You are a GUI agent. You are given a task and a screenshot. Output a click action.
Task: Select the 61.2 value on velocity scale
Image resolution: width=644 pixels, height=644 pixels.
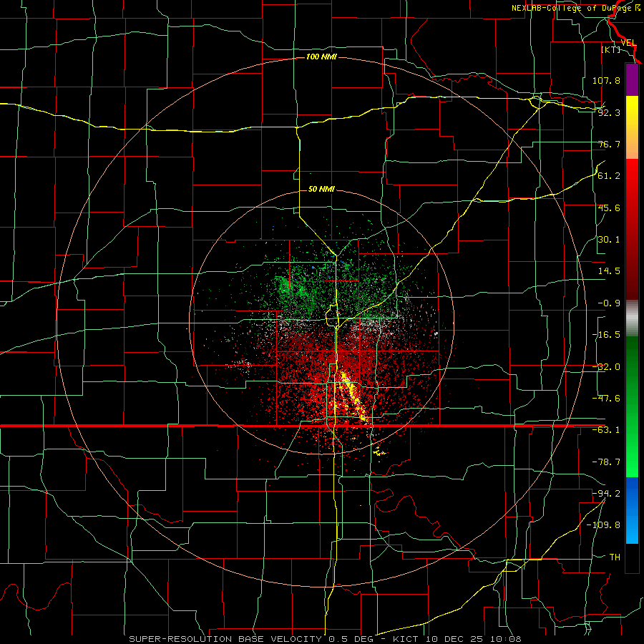(609, 176)
